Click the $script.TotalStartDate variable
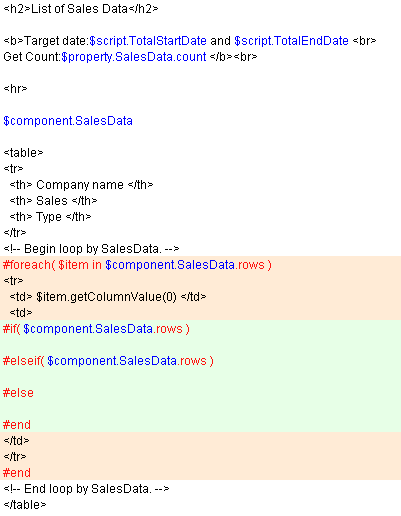The image size is (401, 516). click(148, 41)
